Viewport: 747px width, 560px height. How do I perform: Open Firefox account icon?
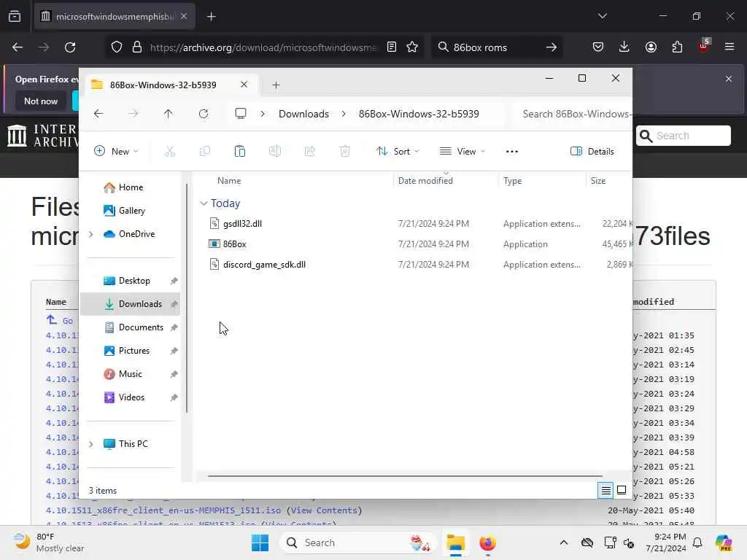pos(651,47)
